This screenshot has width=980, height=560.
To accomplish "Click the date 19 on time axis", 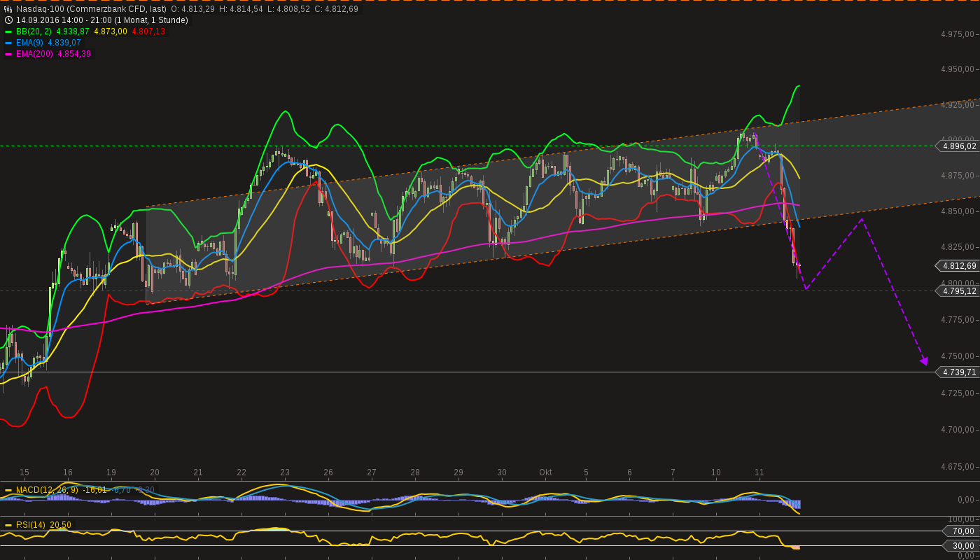I will [111, 472].
